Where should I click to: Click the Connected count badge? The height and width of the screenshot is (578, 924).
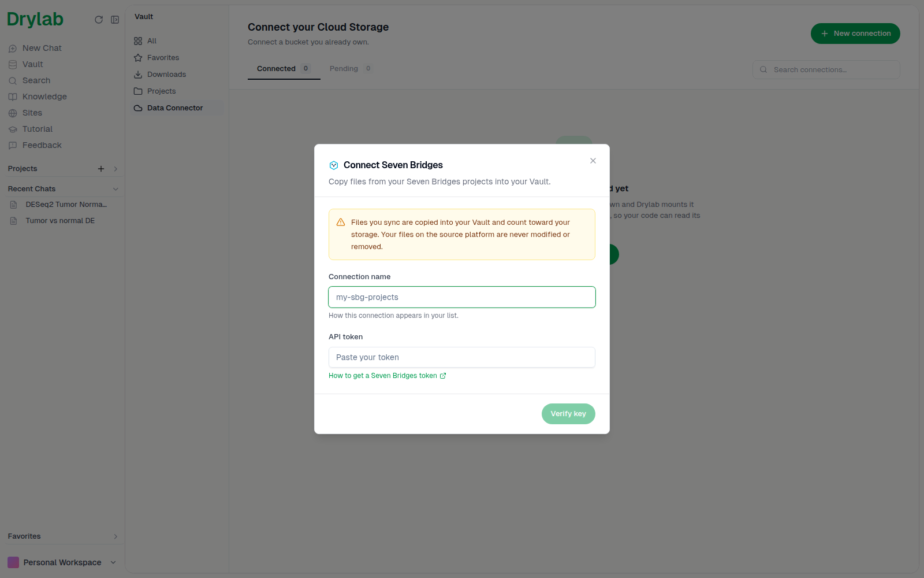click(x=306, y=69)
